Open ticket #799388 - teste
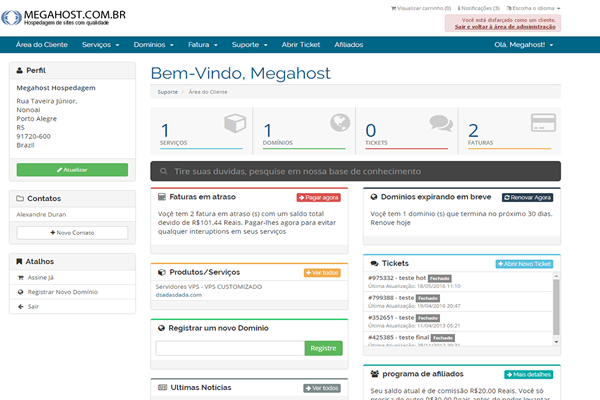The width and height of the screenshot is (600, 400). [391, 298]
